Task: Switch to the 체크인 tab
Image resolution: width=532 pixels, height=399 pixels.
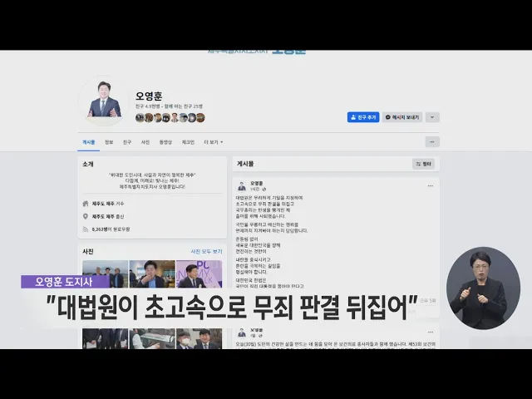Action: click(x=188, y=142)
